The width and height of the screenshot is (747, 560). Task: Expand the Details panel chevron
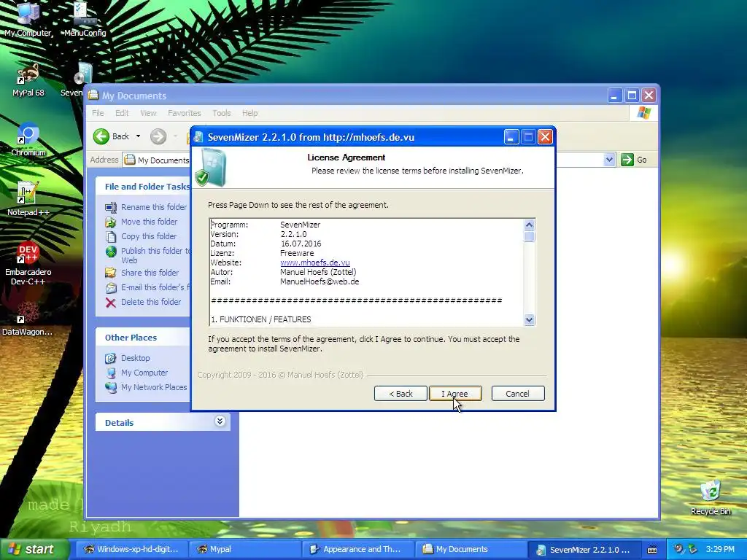tap(220, 421)
